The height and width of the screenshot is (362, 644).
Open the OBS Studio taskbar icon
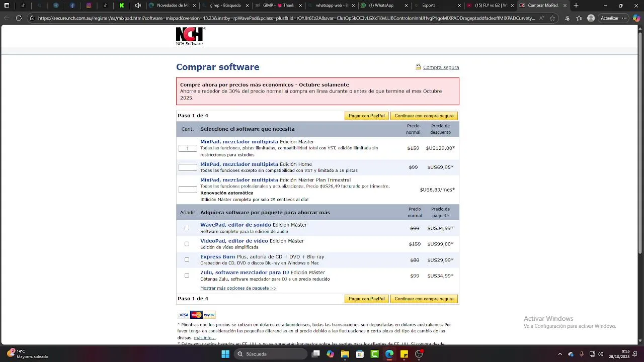pos(419,354)
